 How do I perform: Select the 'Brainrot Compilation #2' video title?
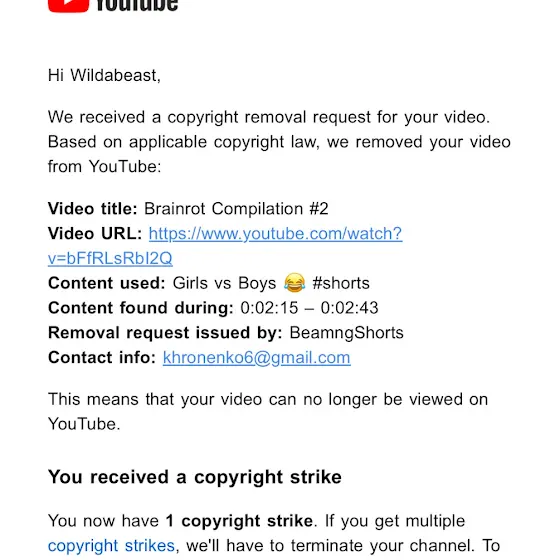(x=236, y=209)
